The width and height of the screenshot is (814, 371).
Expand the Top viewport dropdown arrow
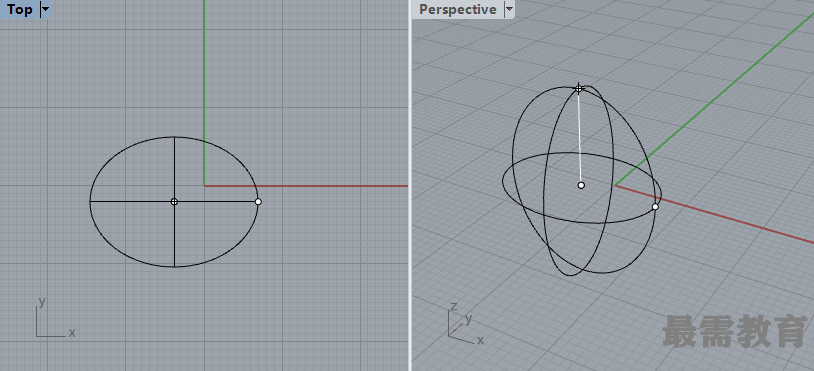pyautogui.click(x=45, y=9)
